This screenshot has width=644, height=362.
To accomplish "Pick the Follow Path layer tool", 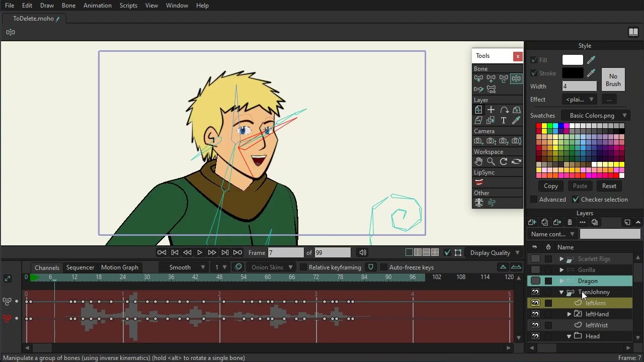I will (x=504, y=110).
